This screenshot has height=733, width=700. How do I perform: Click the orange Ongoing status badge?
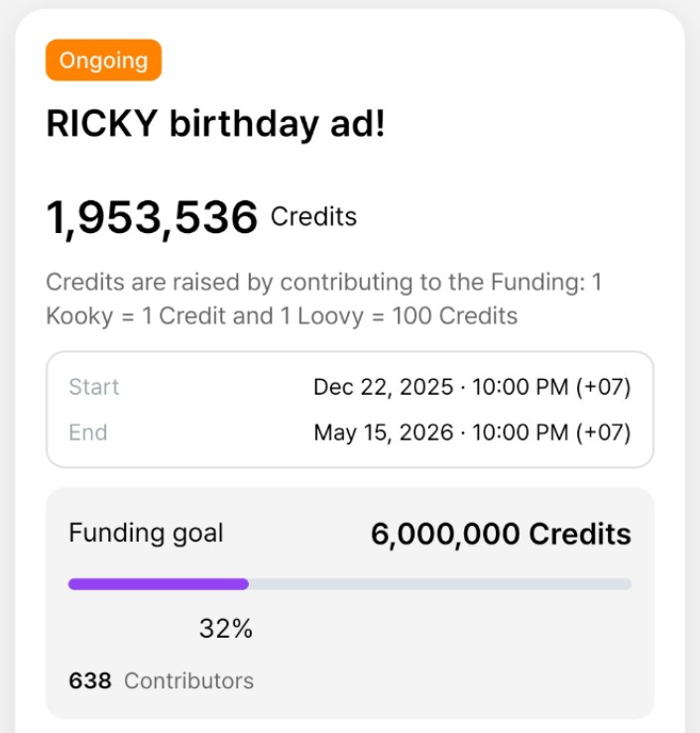coord(103,61)
